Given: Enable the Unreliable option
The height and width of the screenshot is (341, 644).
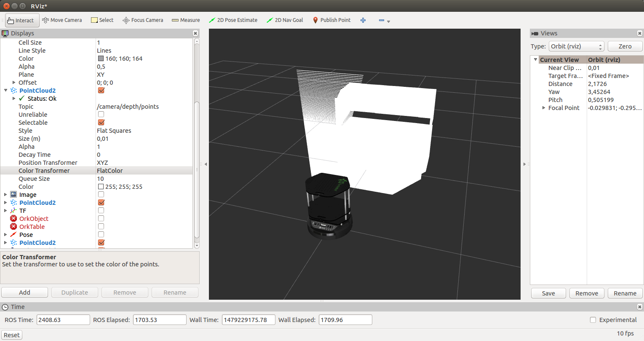Looking at the screenshot, I should pyautogui.click(x=101, y=115).
